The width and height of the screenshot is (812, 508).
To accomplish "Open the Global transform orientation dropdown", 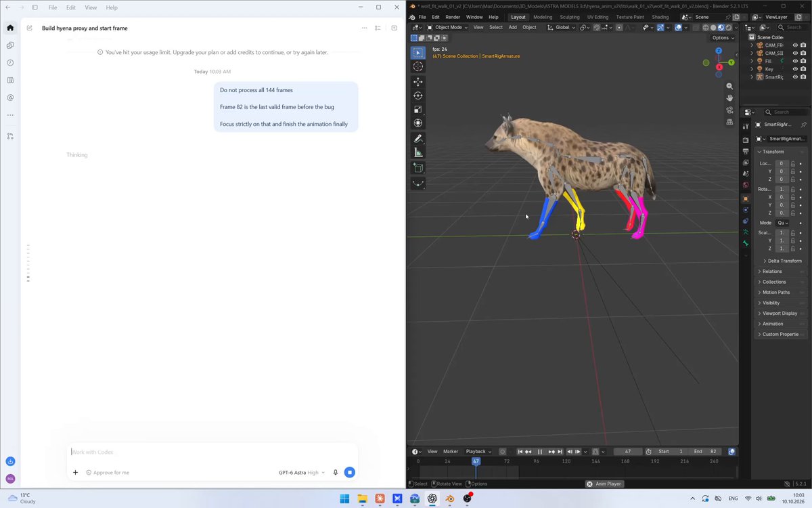I will coord(561,28).
